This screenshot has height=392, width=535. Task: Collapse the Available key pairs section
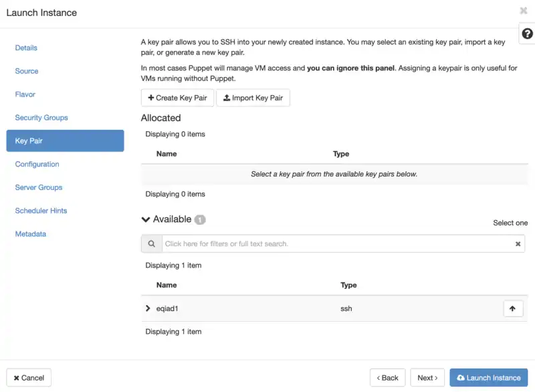(x=146, y=219)
